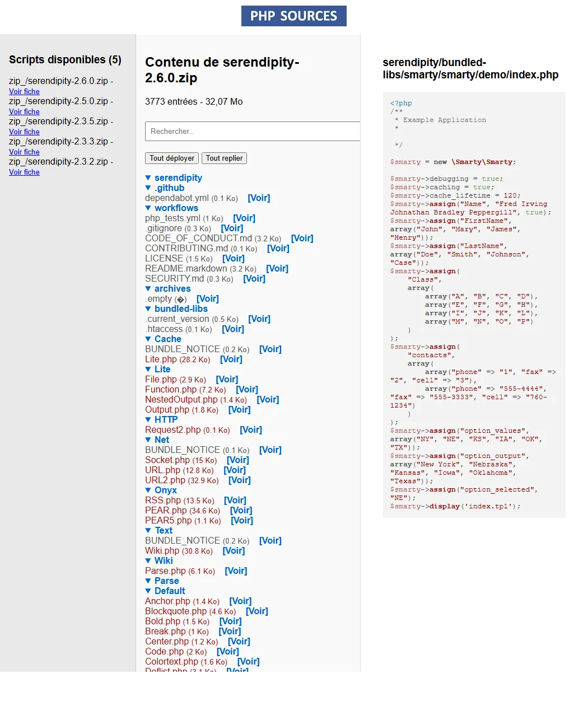588x706 pixels.
Task: Click in the Rechercher search field
Action: pyautogui.click(x=252, y=131)
